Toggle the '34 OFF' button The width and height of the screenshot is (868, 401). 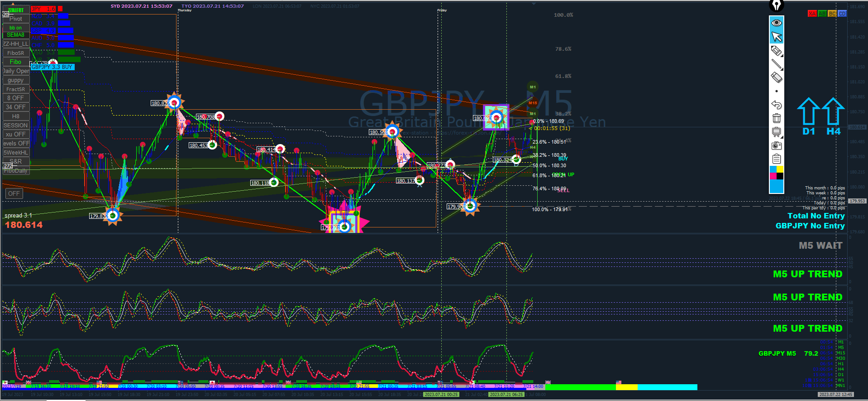[x=16, y=107]
